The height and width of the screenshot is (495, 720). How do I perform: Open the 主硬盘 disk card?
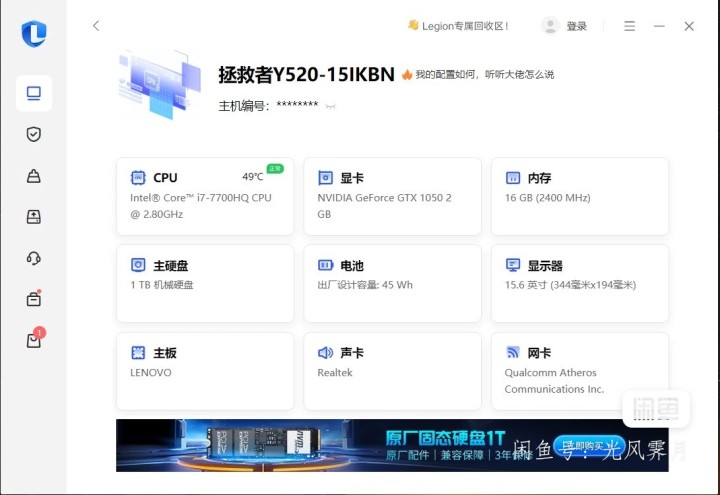click(x=205, y=283)
